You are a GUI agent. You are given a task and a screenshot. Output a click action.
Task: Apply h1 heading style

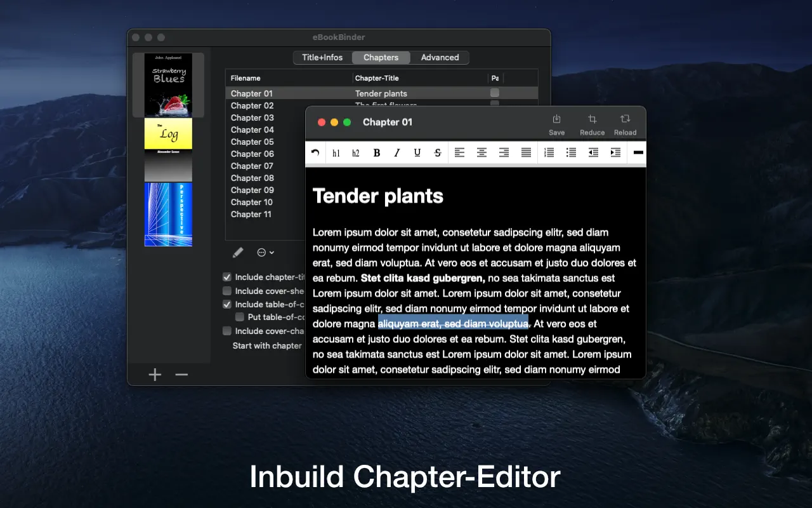pyautogui.click(x=336, y=153)
